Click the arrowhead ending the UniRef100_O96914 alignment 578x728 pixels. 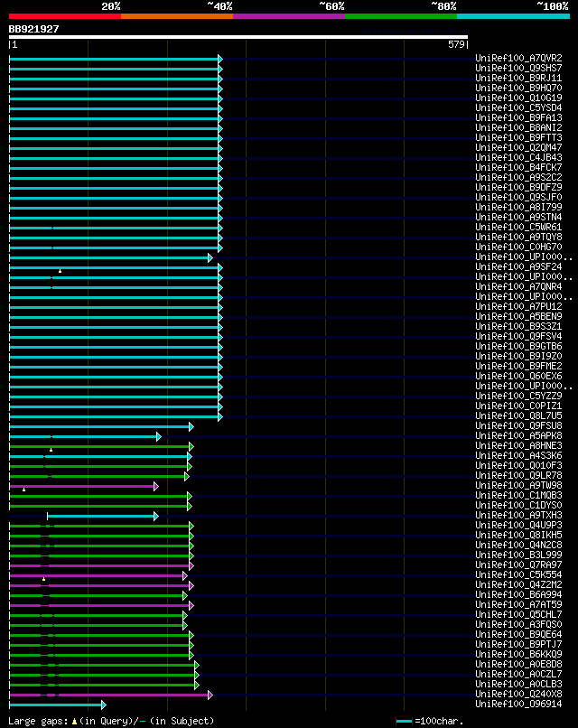(104, 705)
